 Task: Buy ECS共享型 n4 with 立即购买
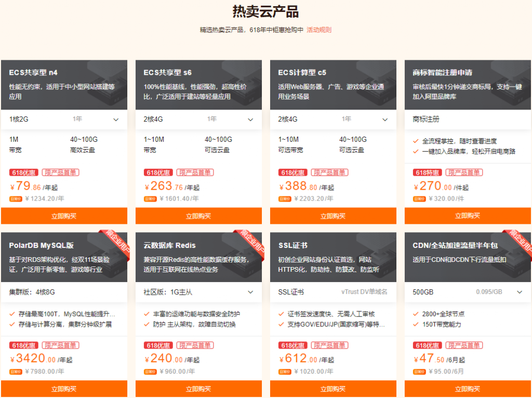(64, 216)
